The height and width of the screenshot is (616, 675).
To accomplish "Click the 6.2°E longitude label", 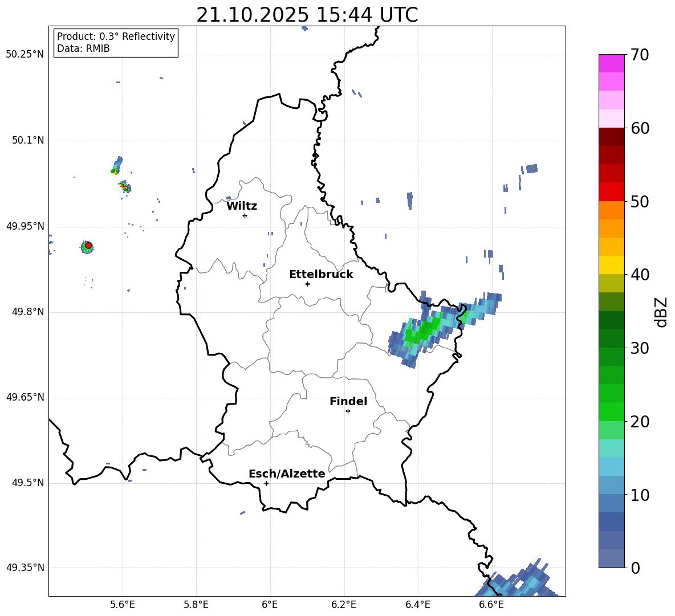I will click(x=344, y=605).
